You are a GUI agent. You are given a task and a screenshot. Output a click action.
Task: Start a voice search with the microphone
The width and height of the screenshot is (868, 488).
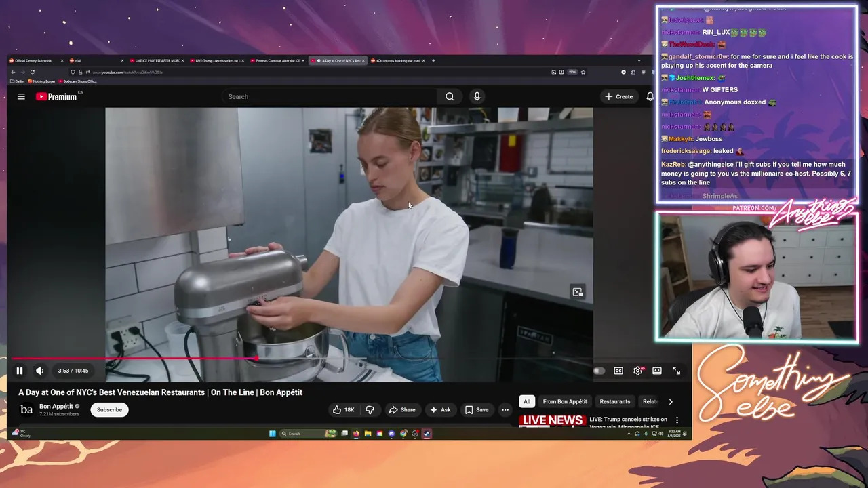tap(477, 96)
